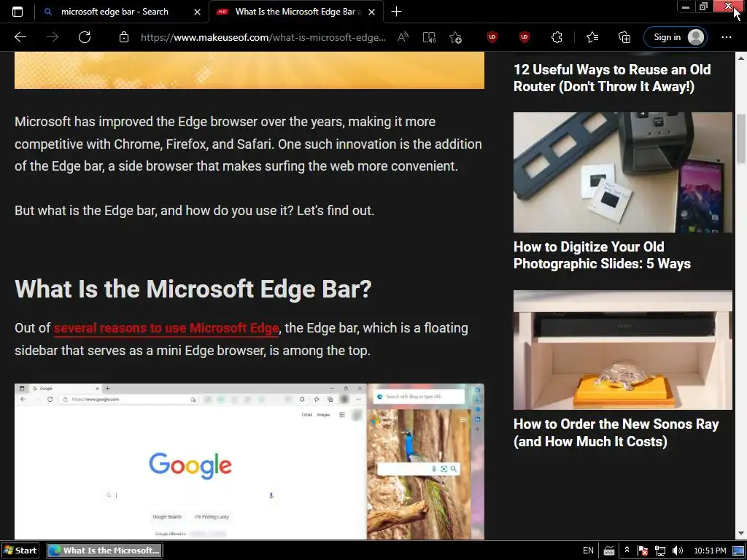The image size is (747, 560).
Task: Close the microsoft edge bar Search tab
Action: [x=197, y=12]
